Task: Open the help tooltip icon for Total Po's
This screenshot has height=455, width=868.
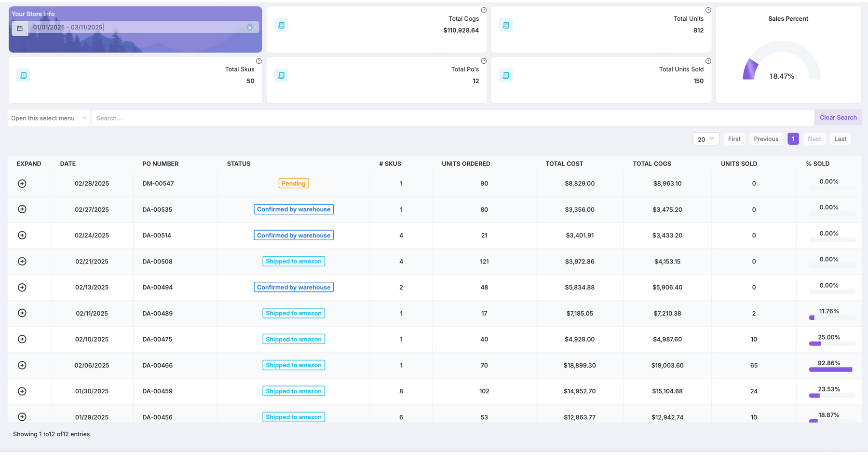Action: [x=484, y=61]
